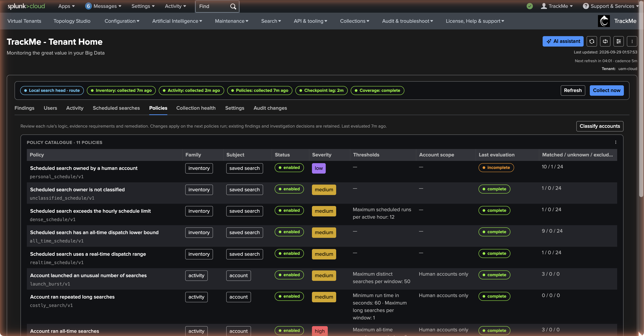Switch to the Findings tab

pyautogui.click(x=24, y=108)
